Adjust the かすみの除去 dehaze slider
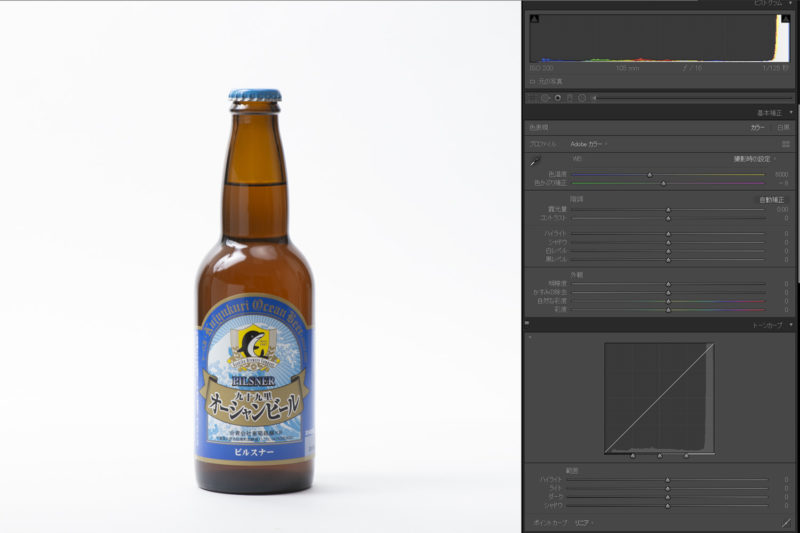This screenshot has width=800, height=533. 668,292
